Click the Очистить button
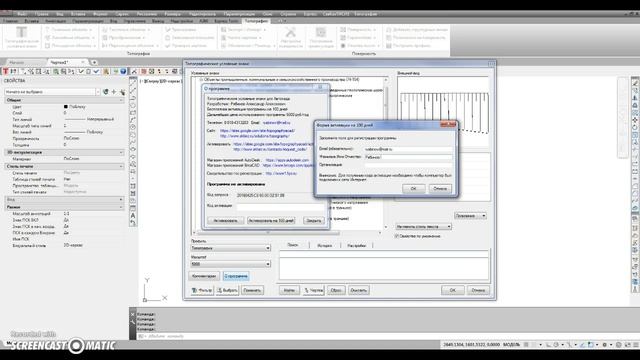The width and height of the screenshot is (640, 360). point(358,290)
